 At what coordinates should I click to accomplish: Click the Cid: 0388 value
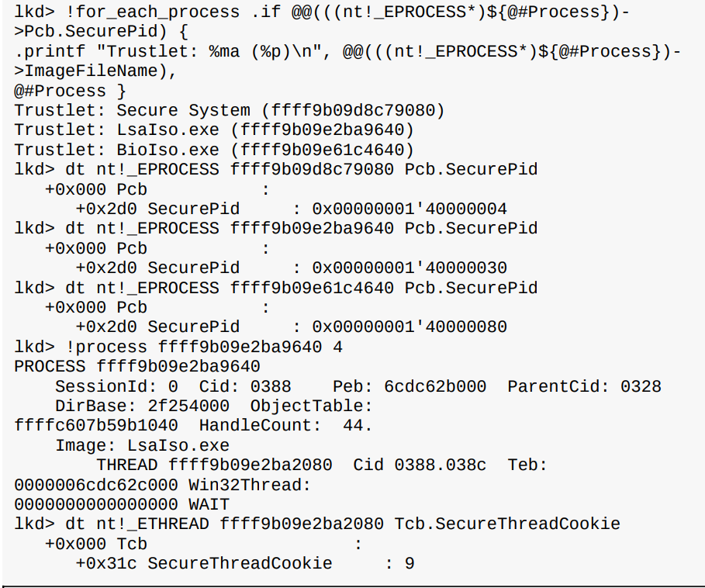(245, 386)
